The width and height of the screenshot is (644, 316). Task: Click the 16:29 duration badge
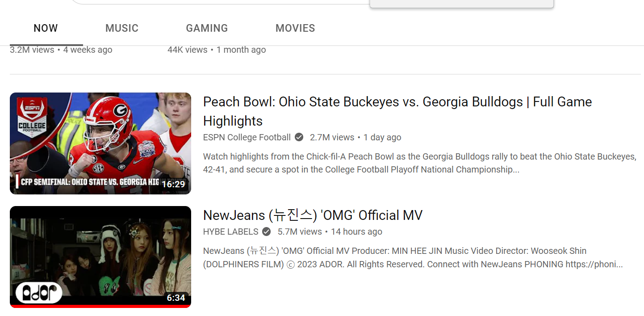pos(173,184)
